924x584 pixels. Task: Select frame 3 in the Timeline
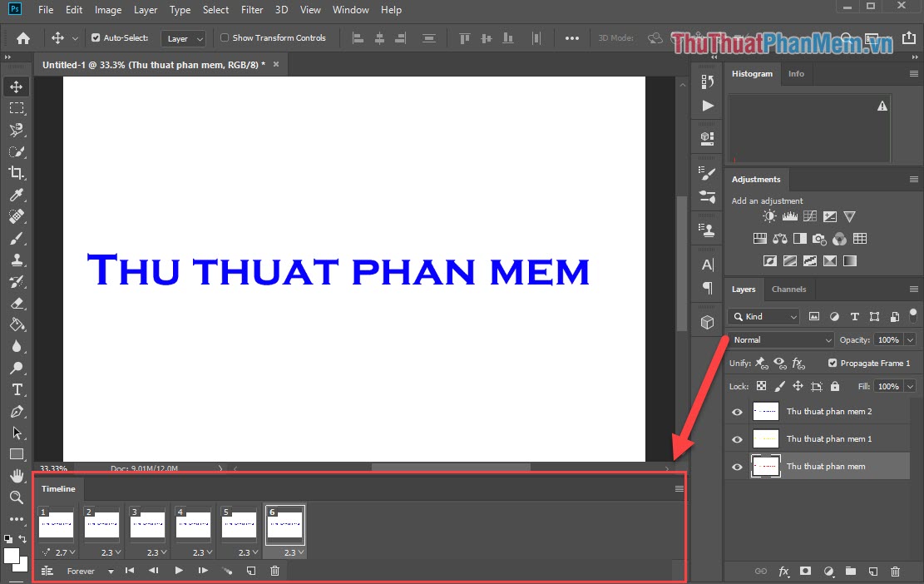(147, 523)
